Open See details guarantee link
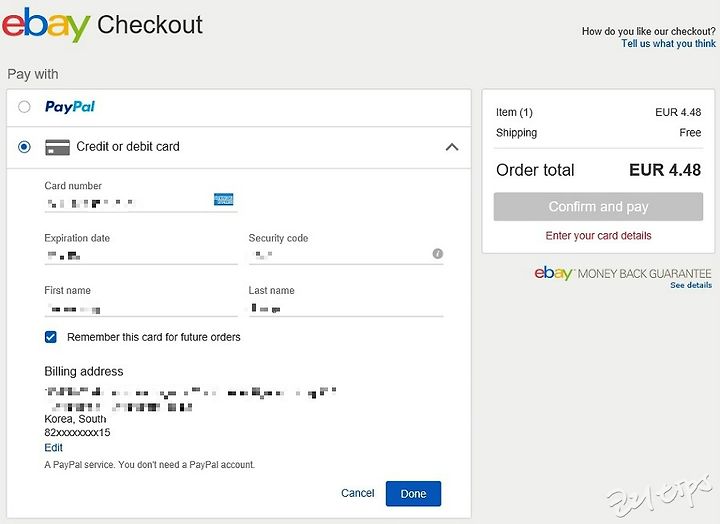Image resolution: width=720 pixels, height=524 pixels. (x=691, y=285)
